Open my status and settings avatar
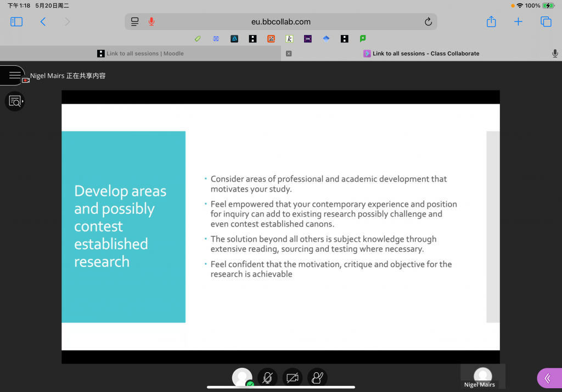The image size is (562, 392). click(242, 377)
